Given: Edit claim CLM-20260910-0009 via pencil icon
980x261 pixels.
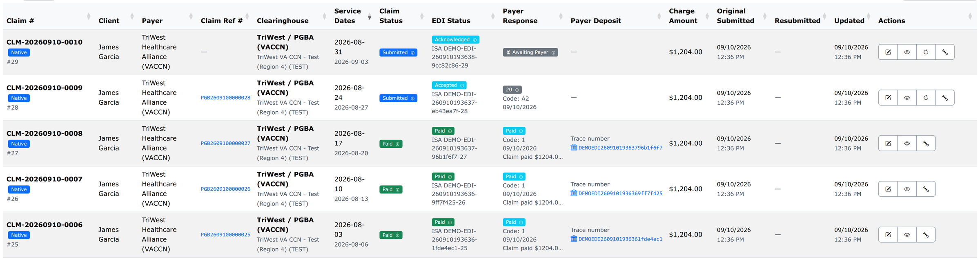Looking at the screenshot, I should 888,98.
